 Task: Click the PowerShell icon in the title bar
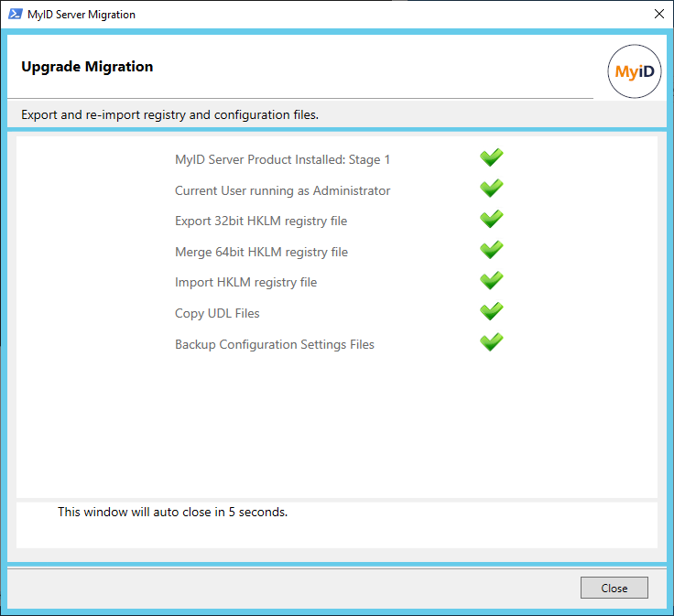click(16, 14)
